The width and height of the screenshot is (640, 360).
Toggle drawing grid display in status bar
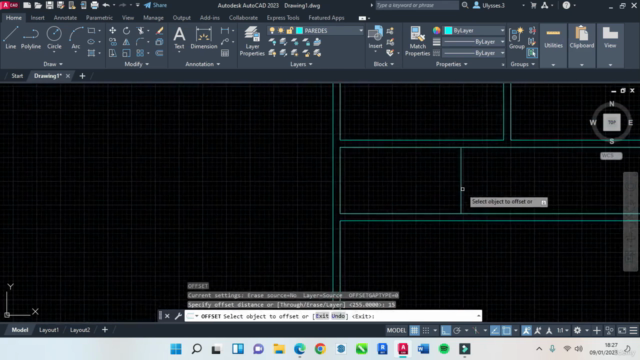click(414, 330)
